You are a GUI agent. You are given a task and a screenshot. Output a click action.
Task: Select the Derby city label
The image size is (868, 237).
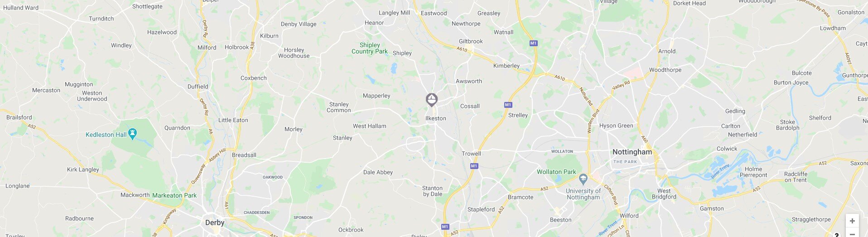click(215, 222)
